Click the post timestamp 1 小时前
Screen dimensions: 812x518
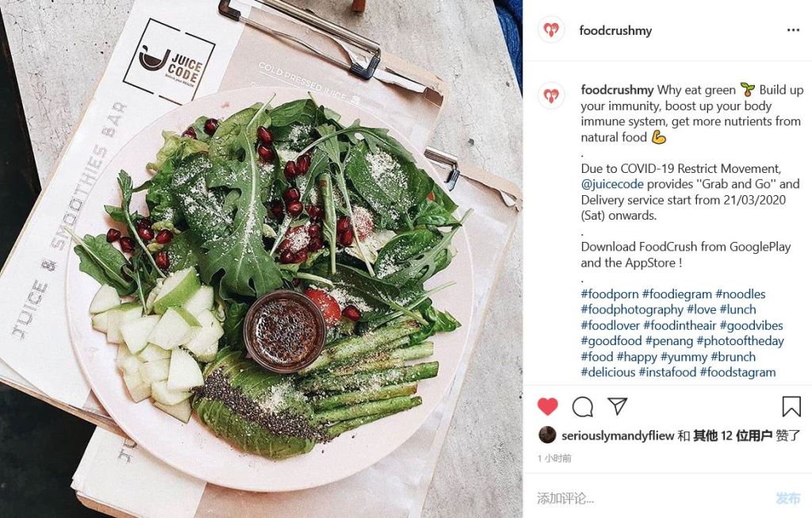(x=554, y=458)
